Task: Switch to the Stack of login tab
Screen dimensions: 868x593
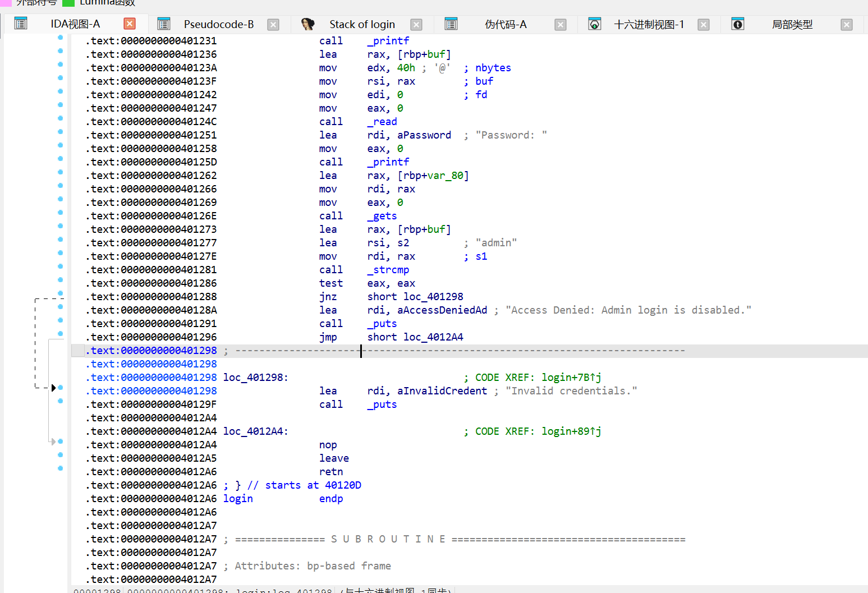Action: click(362, 24)
